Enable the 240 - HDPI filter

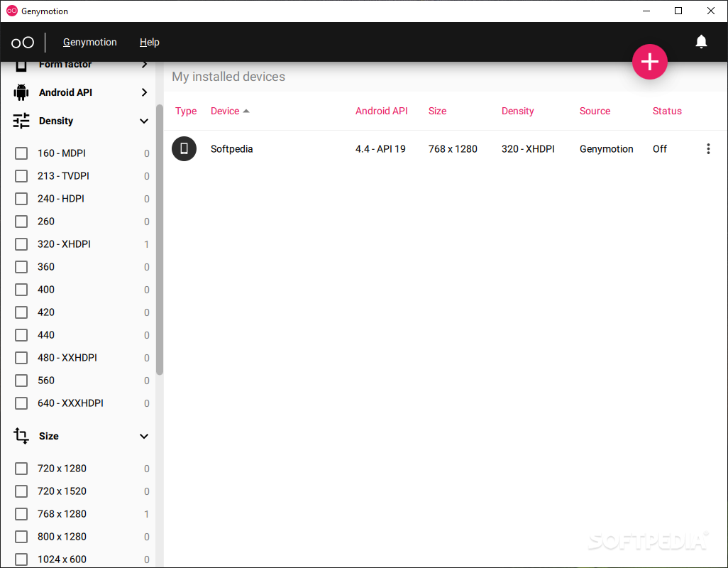21,199
